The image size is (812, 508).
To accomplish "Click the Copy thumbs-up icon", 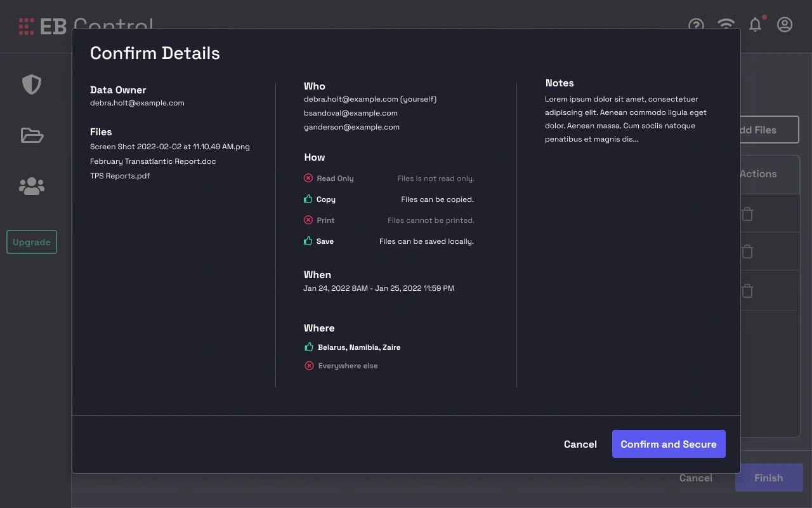I will 308,199.
